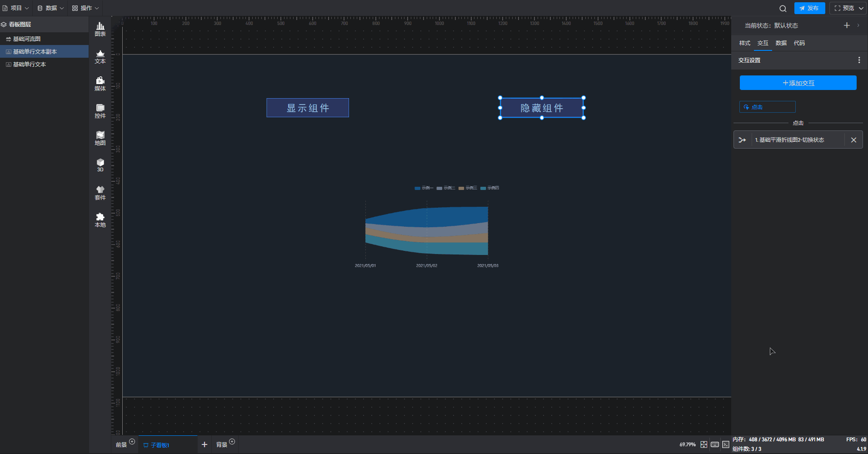Select the 基础河流图 layer

coord(44,39)
